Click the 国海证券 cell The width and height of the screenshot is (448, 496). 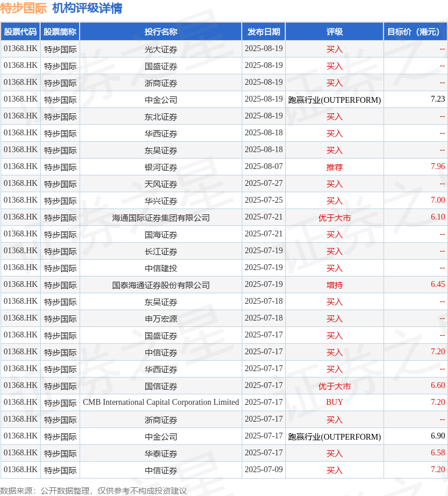[161, 235]
